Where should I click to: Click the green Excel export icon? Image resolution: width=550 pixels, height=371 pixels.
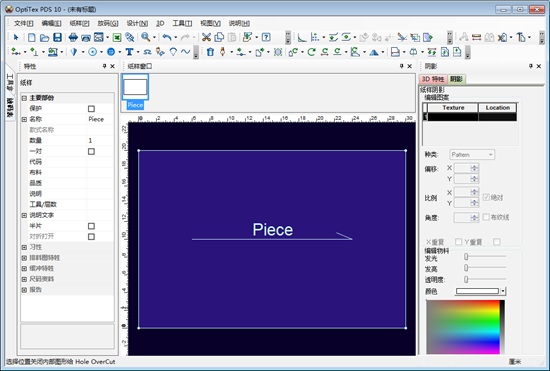[x=117, y=37]
